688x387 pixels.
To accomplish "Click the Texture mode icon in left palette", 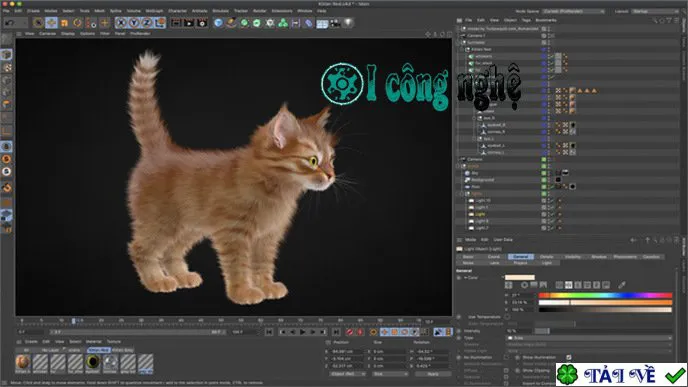I will (x=7, y=67).
